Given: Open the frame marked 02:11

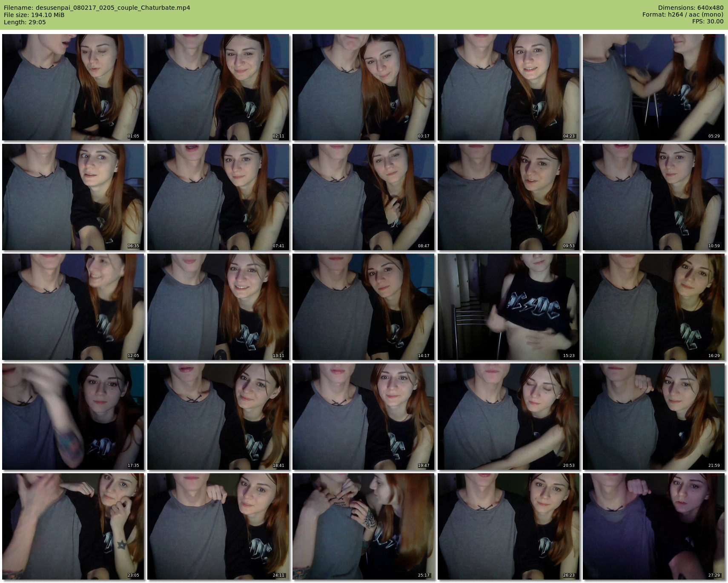Looking at the screenshot, I should [218, 87].
